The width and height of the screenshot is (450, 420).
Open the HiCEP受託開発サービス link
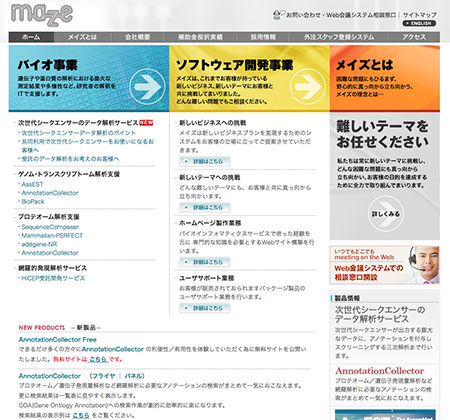point(53,278)
